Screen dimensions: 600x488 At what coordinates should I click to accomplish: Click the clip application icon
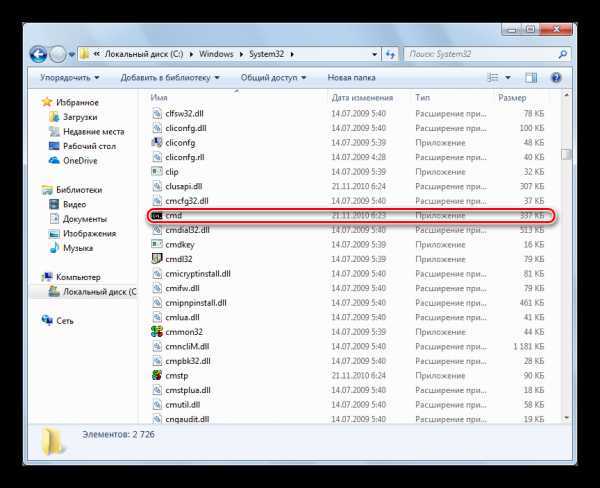pos(157,171)
